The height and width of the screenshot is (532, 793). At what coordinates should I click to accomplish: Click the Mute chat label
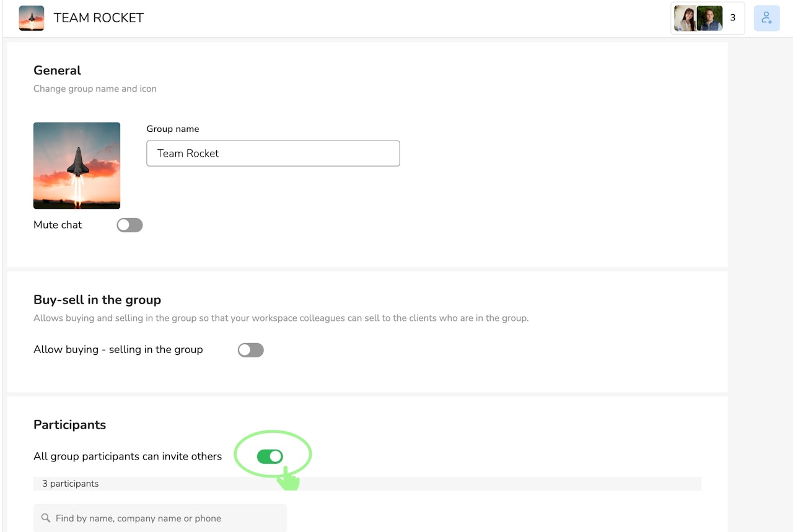(x=58, y=225)
